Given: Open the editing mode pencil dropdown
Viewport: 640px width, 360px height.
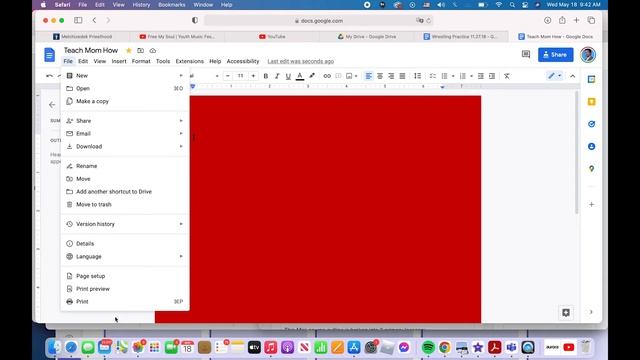Looking at the screenshot, I should click(x=555, y=76).
